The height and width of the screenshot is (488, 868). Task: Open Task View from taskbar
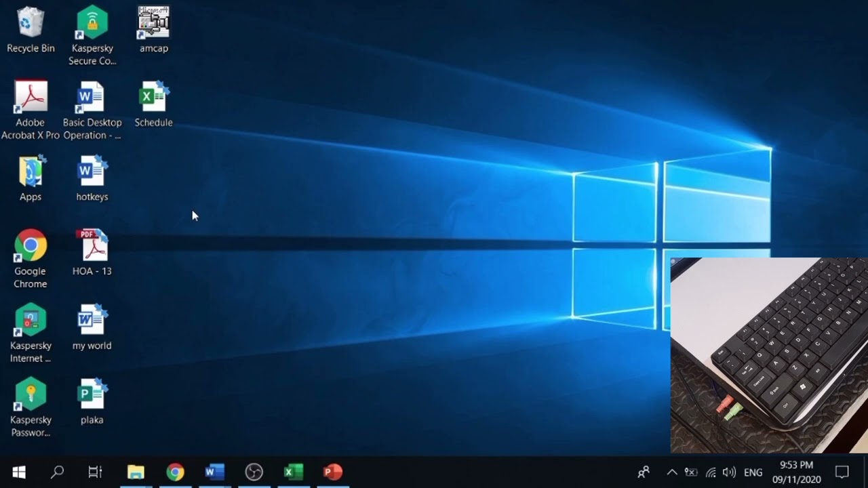pyautogui.click(x=95, y=472)
